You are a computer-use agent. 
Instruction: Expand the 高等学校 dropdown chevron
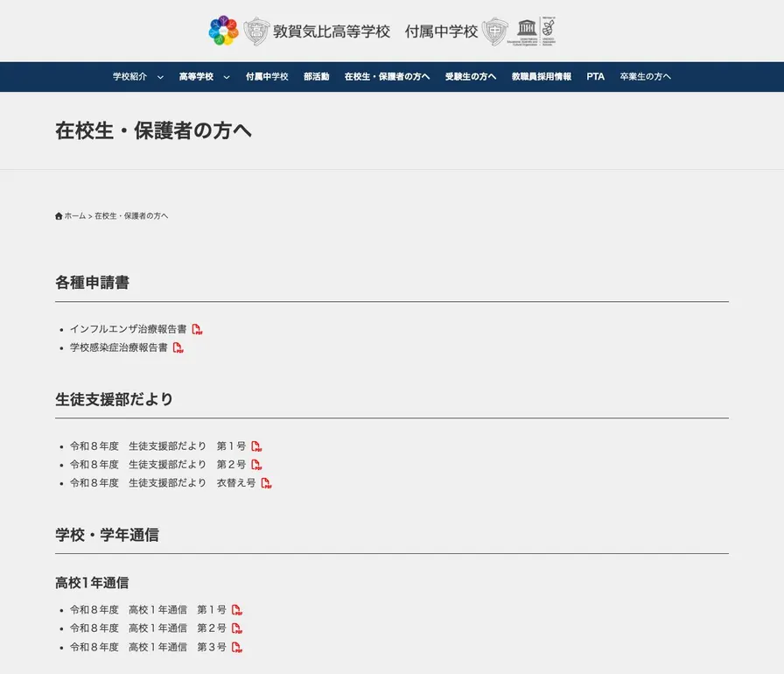pyautogui.click(x=227, y=77)
